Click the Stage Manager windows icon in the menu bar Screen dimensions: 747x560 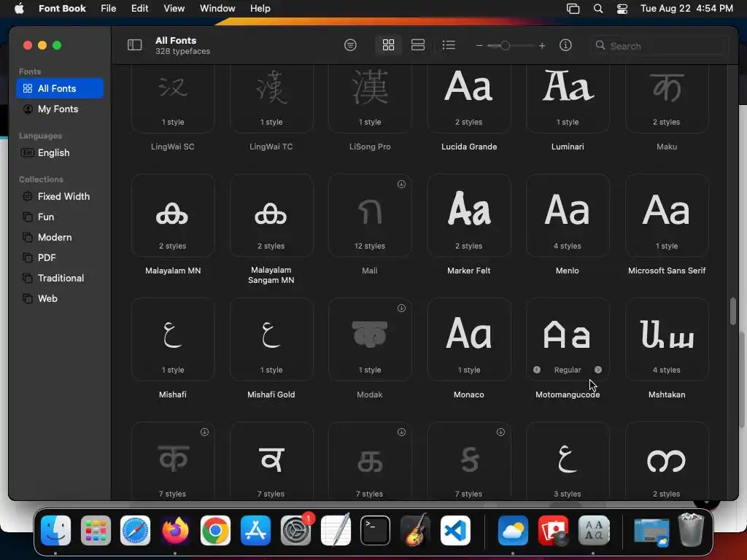click(x=573, y=9)
